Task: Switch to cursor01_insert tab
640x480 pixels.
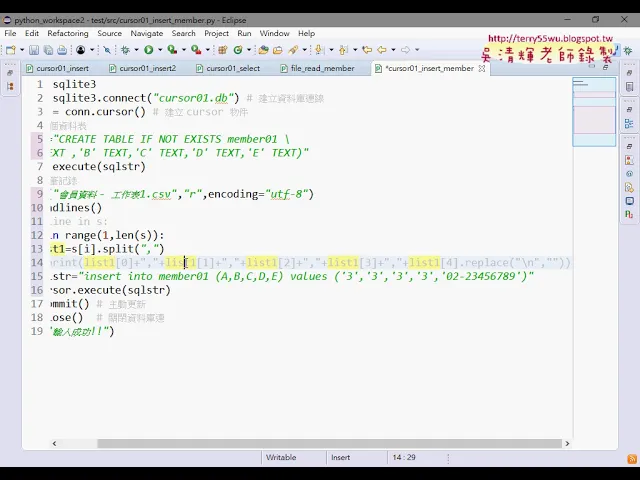Action: click(58, 69)
